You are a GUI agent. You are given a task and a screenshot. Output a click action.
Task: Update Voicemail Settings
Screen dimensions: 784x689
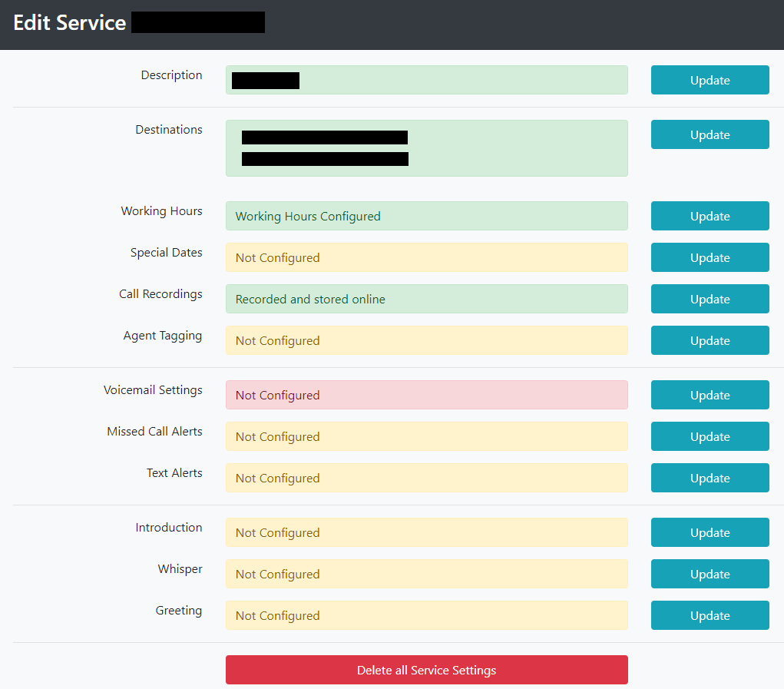coord(710,395)
